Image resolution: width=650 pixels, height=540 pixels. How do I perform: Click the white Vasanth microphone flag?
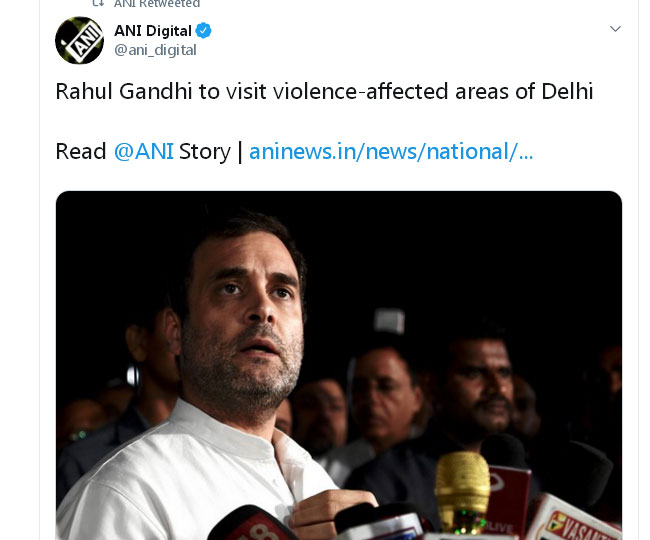coord(573,518)
